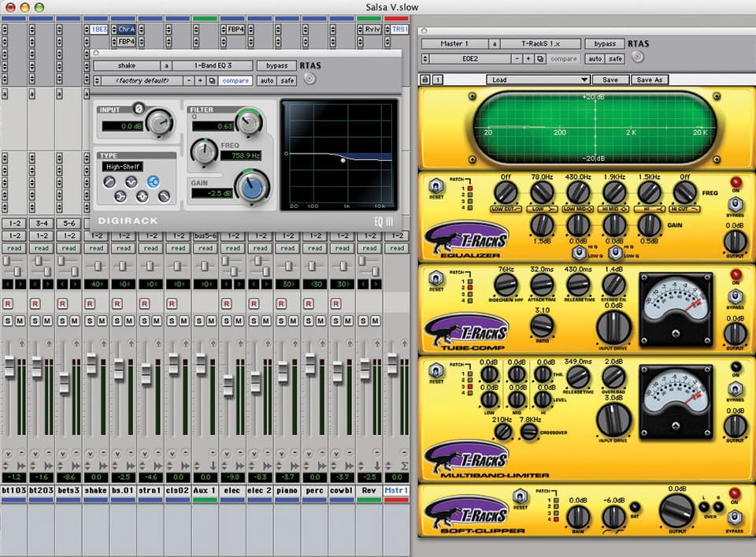The height and width of the screenshot is (557, 756).
Task: Click the phase invert button beside INPUT
Action: pyautogui.click(x=139, y=109)
